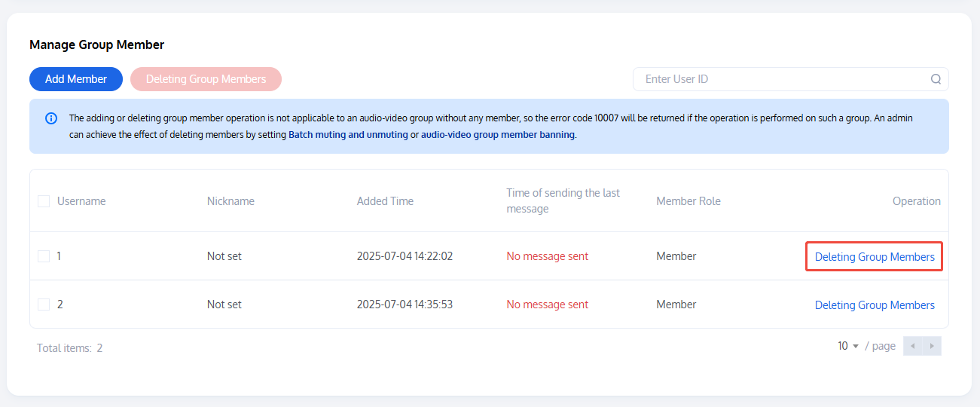Screen dimensions: 980x407
Task: Check the box for username 1
Action: tap(44, 256)
